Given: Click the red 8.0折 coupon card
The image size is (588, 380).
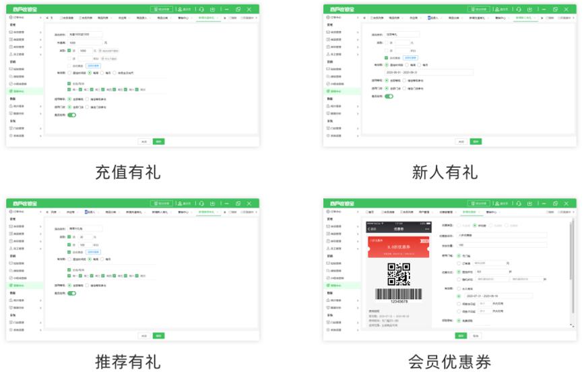Looking at the screenshot, I should tap(398, 247).
